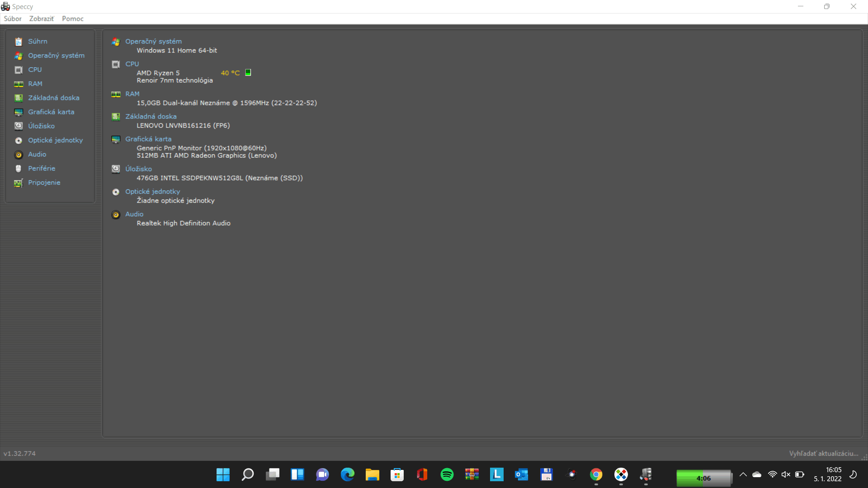
Task: Select Základná doska in sidebar
Action: click(x=53, y=98)
